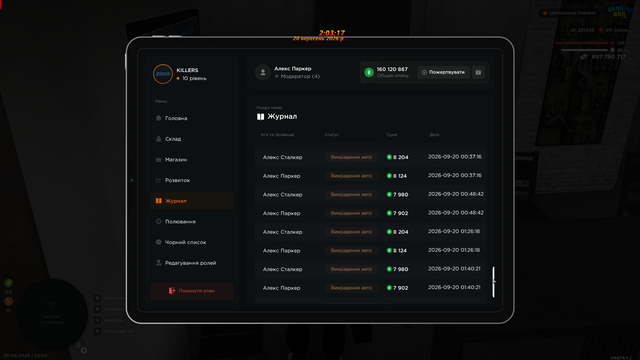Viewport: 640px width, 360px height.
Task: Click the date 2026-09-20 01:40:21 in Паркер row
Action: pyautogui.click(x=454, y=287)
